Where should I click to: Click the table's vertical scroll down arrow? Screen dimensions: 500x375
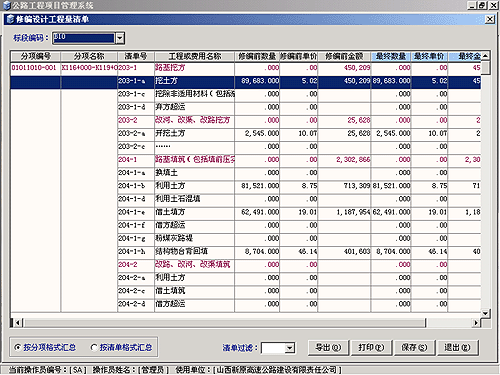coord(485,313)
